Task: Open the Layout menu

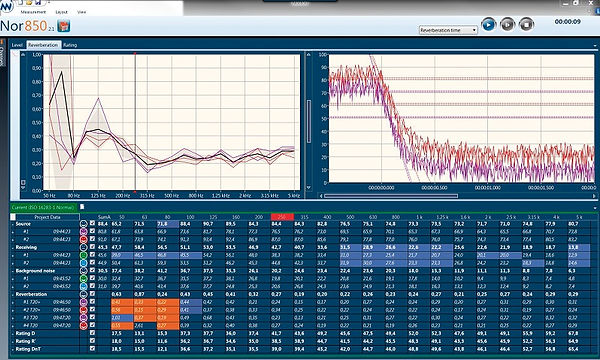Action: click(x=61, y=12)
